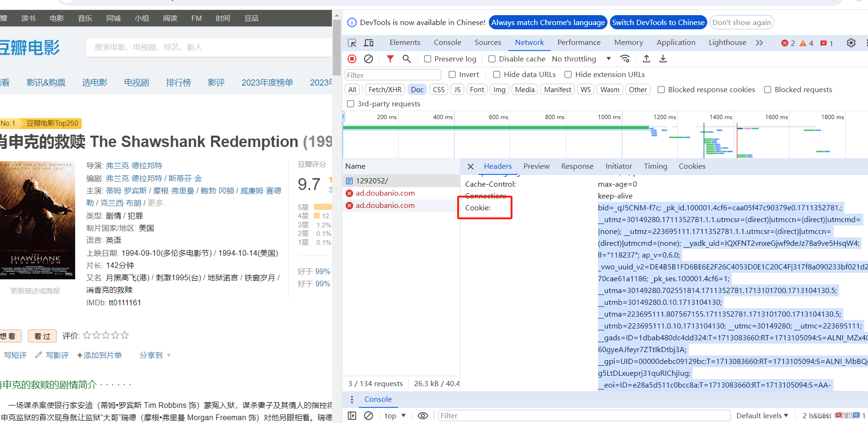Switch to the DevTools Console tab
This screenshot has height=423, width=868.
(x=447, y=42)
